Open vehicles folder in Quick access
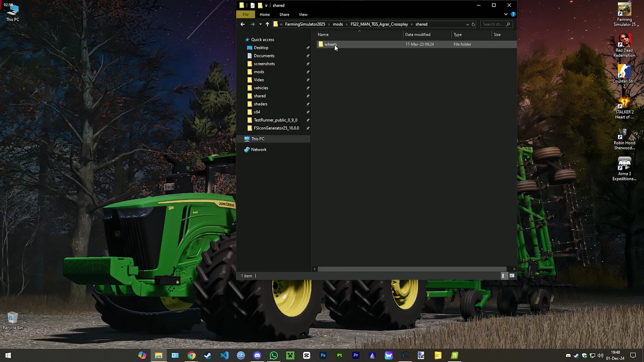 pyautogui.click(x=261, y=88)
